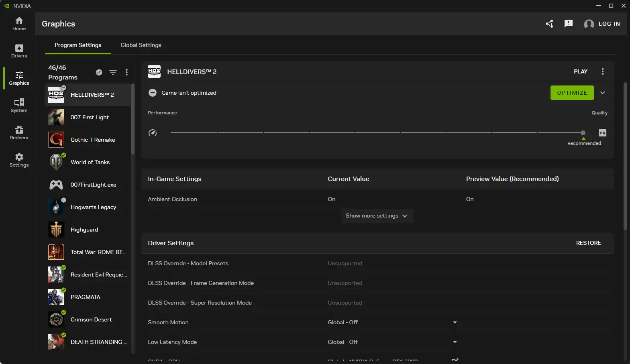630x364 pixels.
Task: Click the HQ quality icon
Action: [603, 133]
